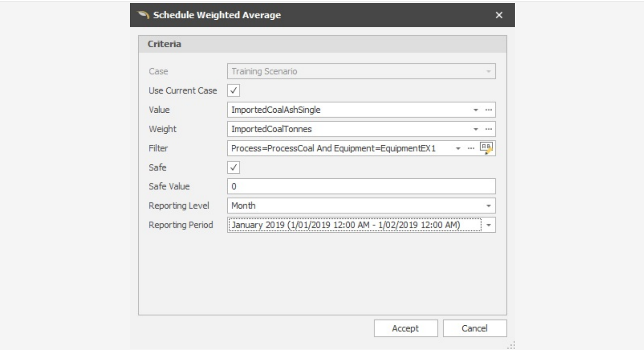
Task: Click inside the Filter expression text field
Action: coord(333,148)
